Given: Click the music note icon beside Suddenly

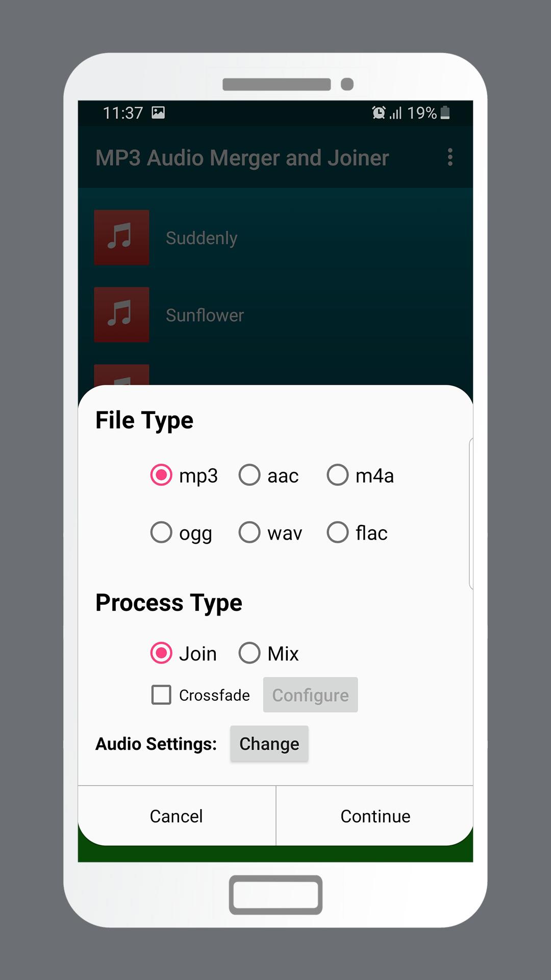Looking at the screenshot, I should [121, 237].
